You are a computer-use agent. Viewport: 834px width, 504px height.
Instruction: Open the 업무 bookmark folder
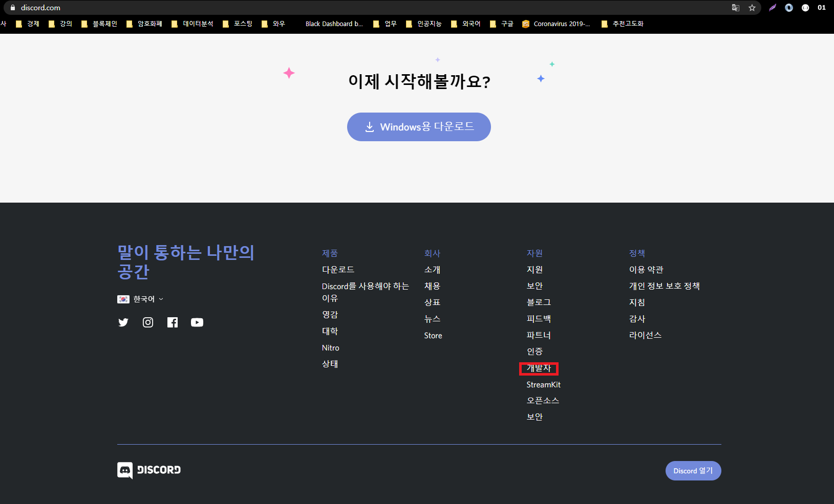(385, 24)
